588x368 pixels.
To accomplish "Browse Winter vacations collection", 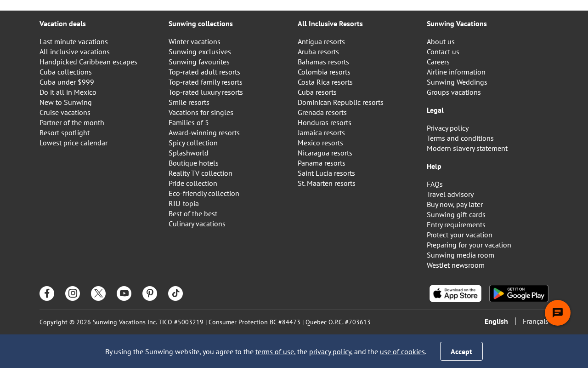I will [194, 41].
